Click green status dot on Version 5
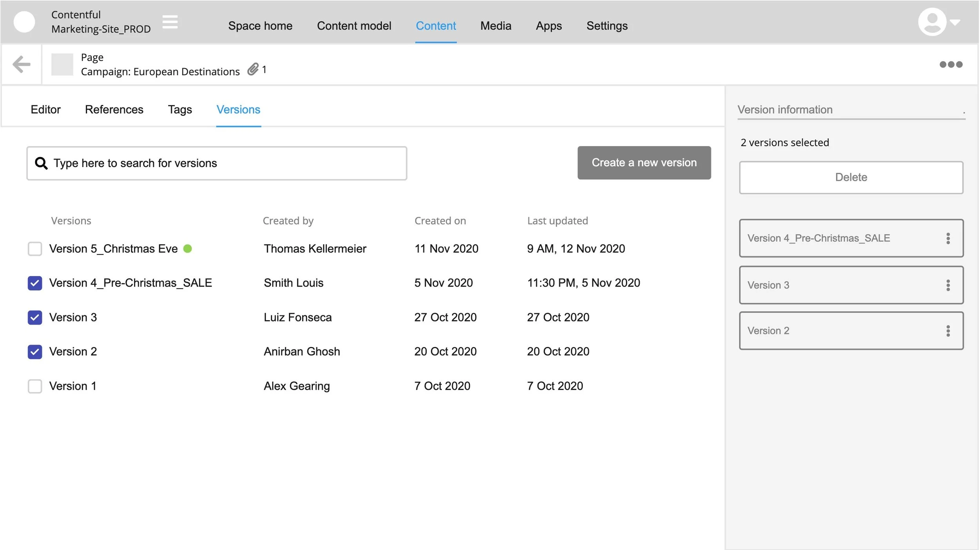980x550 pixels. (x=187, y=249)
